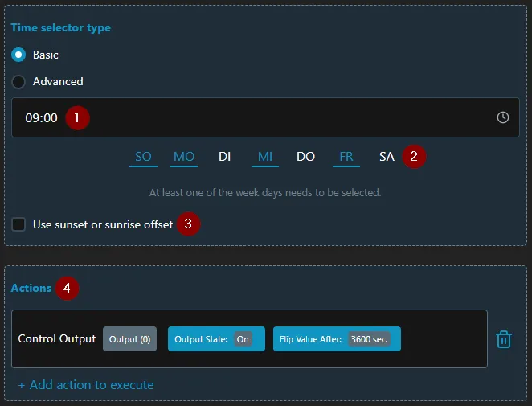The height and width of the screenshot is (406, 532).
Task: Toggle the SO weekday
Action: tap(143, 157)
